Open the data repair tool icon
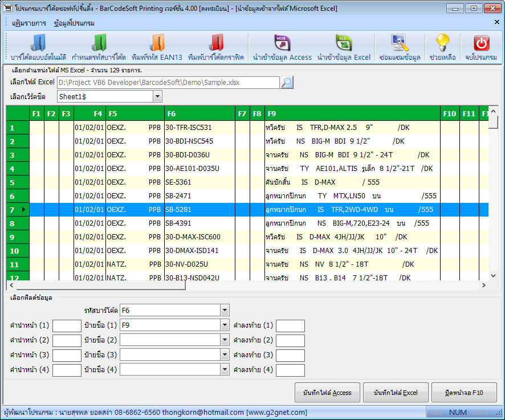505x420 pixels. coord(400,43)
